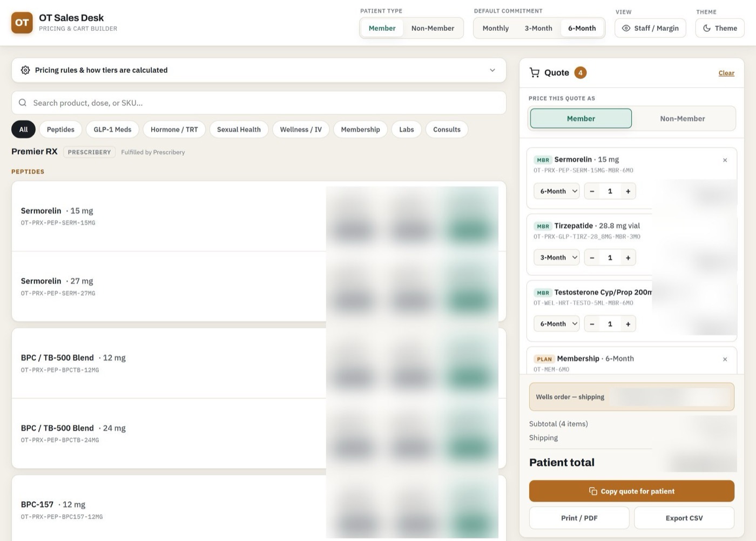Click Tirzepatide 28.8 mg vial title
Viewport: 756px width, 541px height.
coord(597,226)
